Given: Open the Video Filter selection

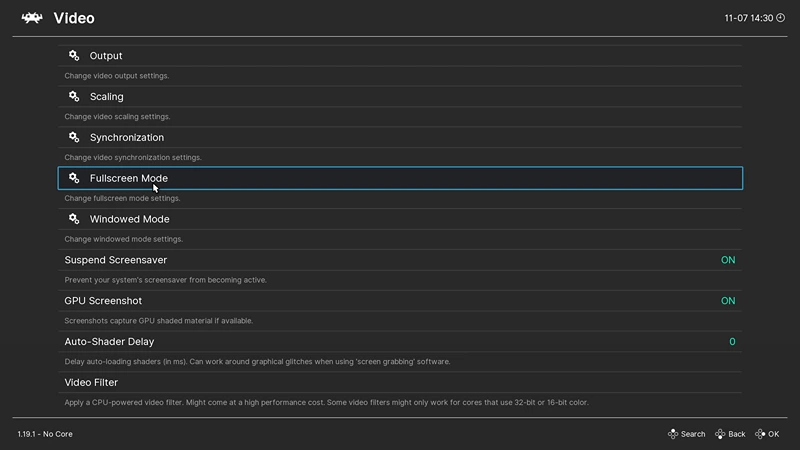Looking at the screenshot, I should coord(400,382).
